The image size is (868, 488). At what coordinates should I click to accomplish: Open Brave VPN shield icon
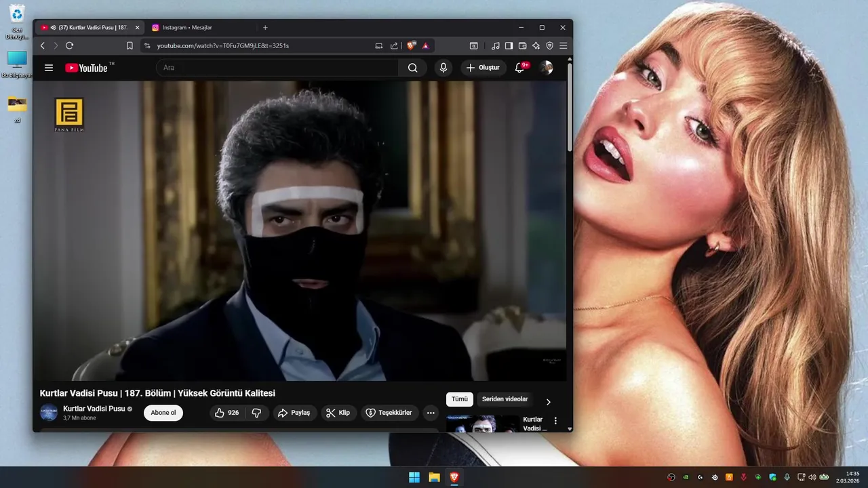pyautogui.click(x=550, y=45)
